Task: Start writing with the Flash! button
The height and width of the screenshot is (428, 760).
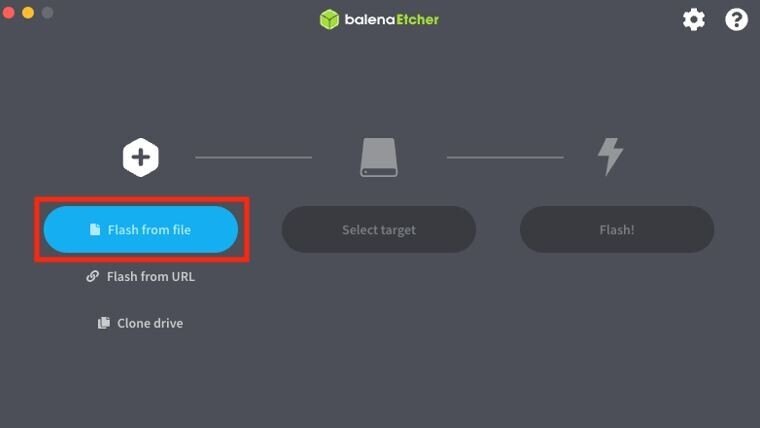Action: click(617, 229)
